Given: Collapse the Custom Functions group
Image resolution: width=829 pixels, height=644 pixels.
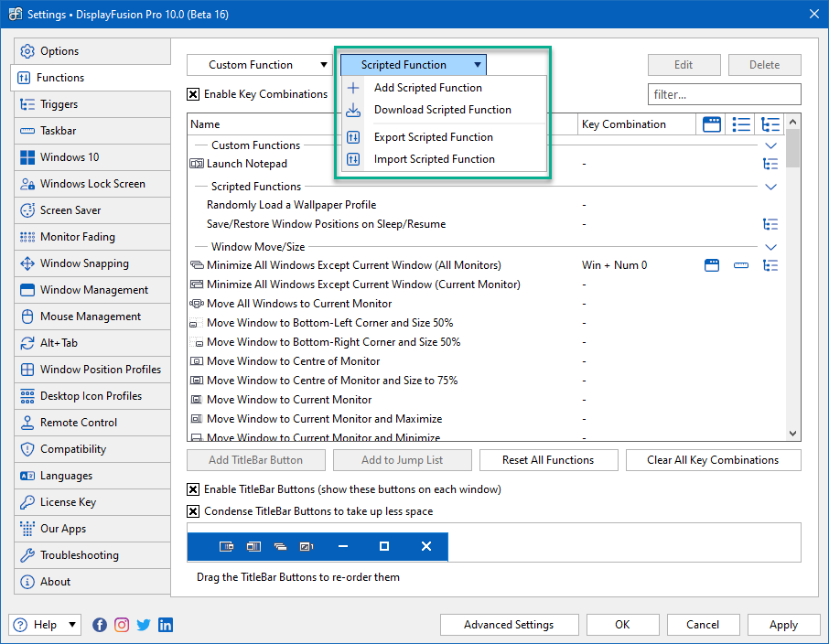Looking at the screenshot, I should click(x=770, y=145).
